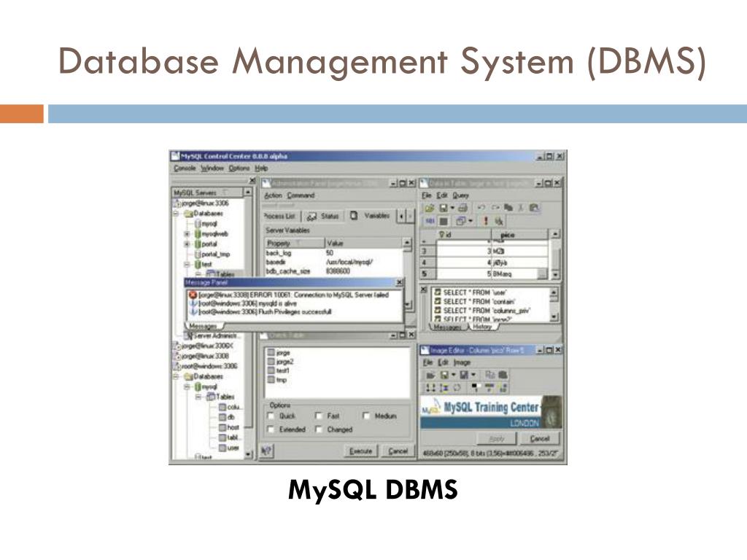747x560 pixels.
Task: Open the Command menu in administration panel
Action: pyautogui.click(x=301, y=195)
